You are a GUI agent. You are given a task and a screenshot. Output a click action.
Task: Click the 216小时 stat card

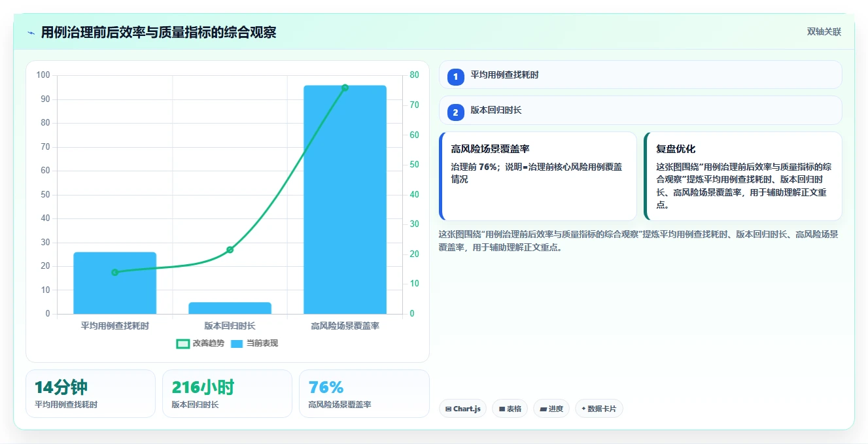click(x=227, y=394)
